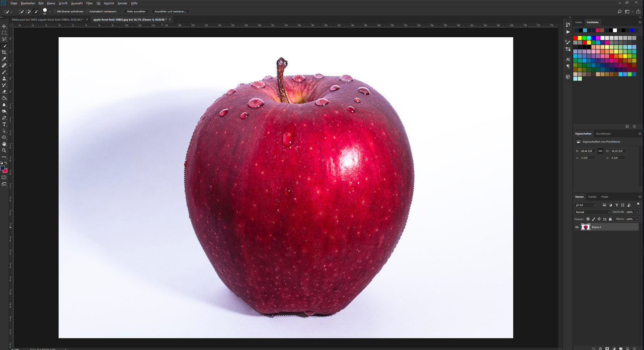Image resolution: width=644 pixels, height=350 pixels.
Task: Pick the red swatch in Farbfelder
Action: pyautogui.click(x=576, y=38)
